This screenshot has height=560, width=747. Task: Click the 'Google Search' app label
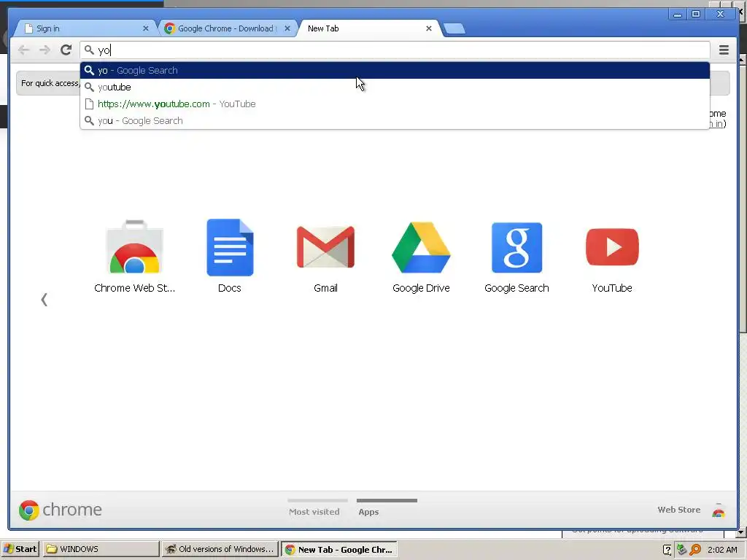click(516, 288)
